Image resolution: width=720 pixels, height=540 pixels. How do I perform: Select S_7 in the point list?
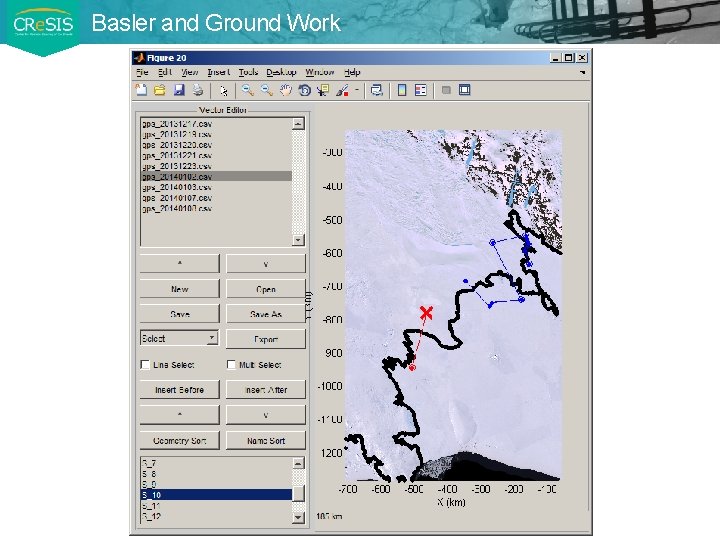216,463
